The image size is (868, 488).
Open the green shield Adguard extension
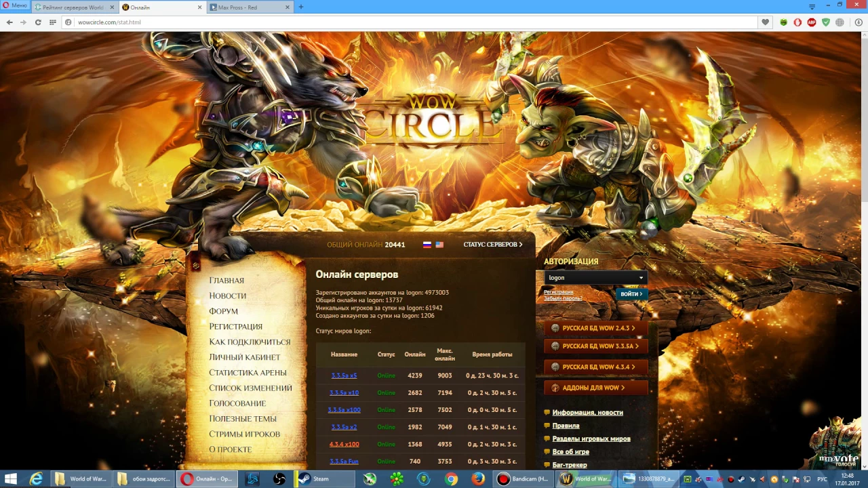(826, 22)
